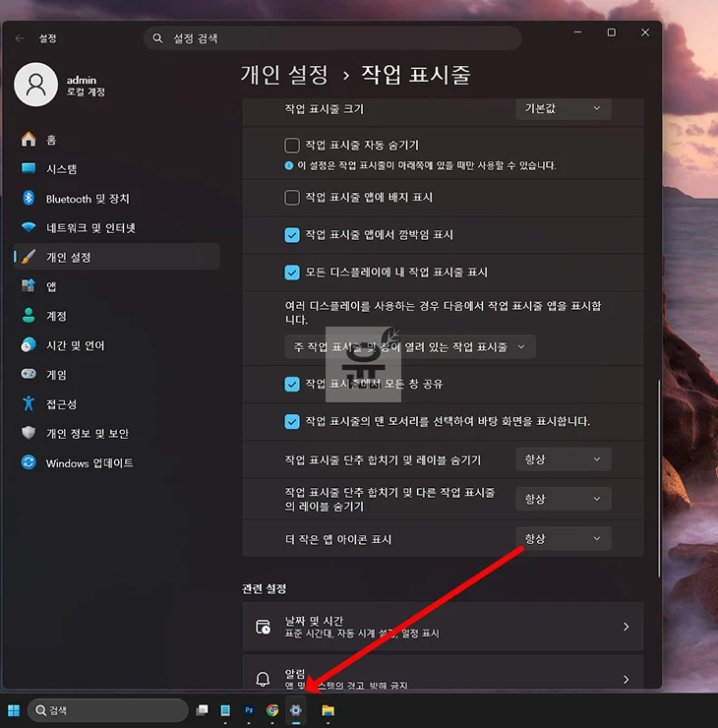
Task: Open the 더 작은 앱 아이콘 표시 dropdown
Action: 564,539
